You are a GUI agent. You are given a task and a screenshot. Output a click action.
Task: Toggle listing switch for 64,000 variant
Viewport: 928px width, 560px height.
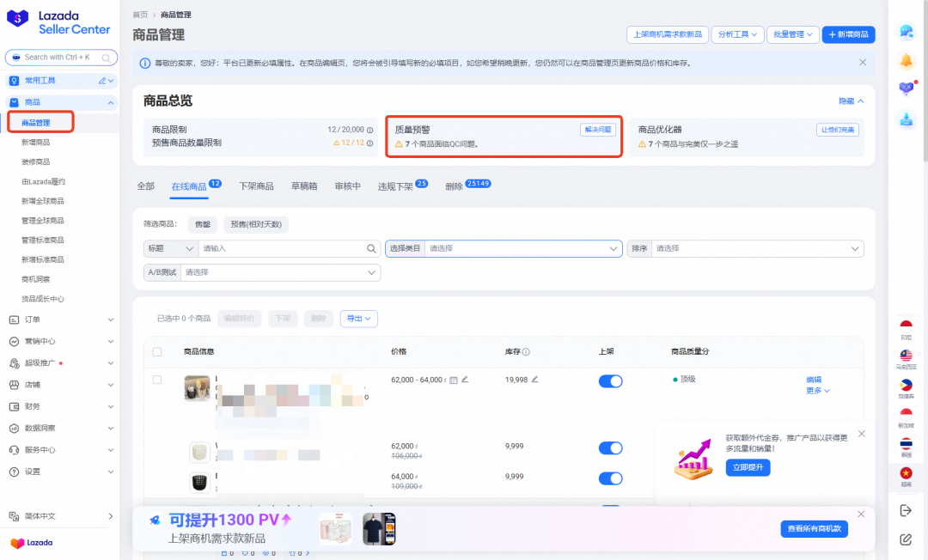point(610,478)
